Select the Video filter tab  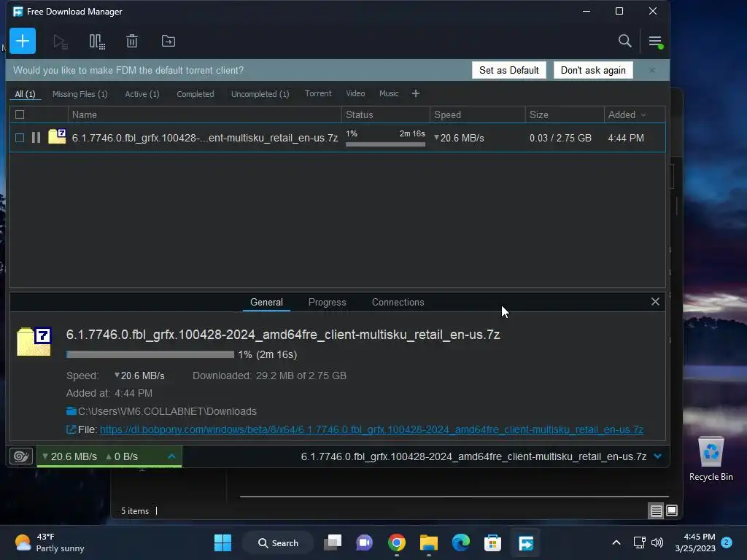355,93
